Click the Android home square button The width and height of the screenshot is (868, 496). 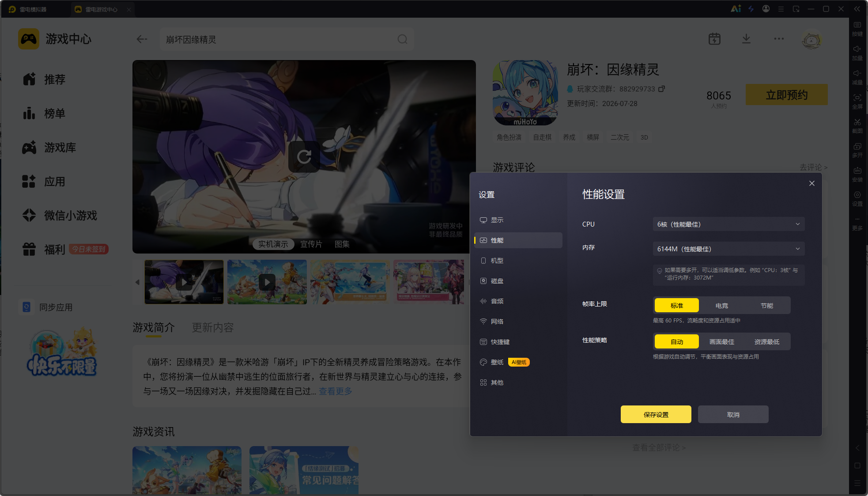(x=857, y=466)
